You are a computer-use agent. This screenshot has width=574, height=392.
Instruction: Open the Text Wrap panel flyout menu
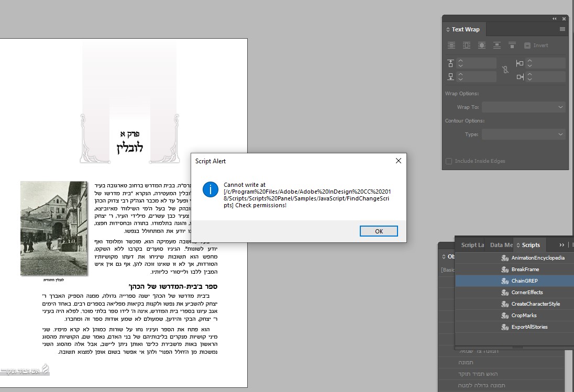click(563, 29)
